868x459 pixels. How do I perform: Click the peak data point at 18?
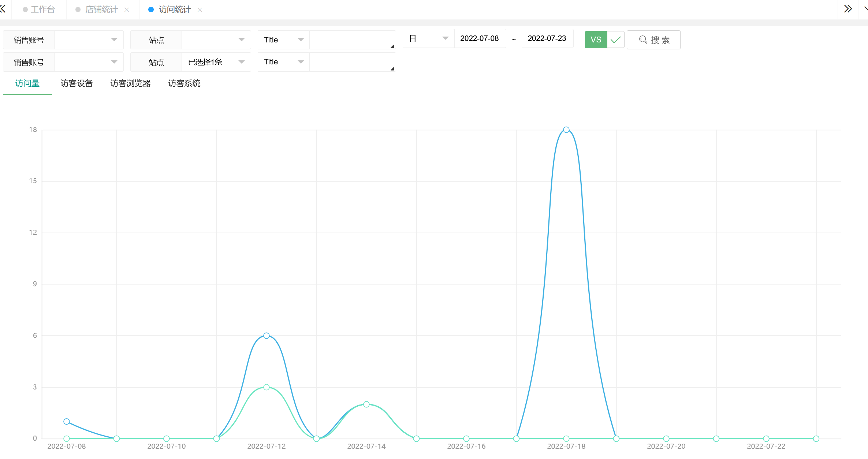point(566,130)
